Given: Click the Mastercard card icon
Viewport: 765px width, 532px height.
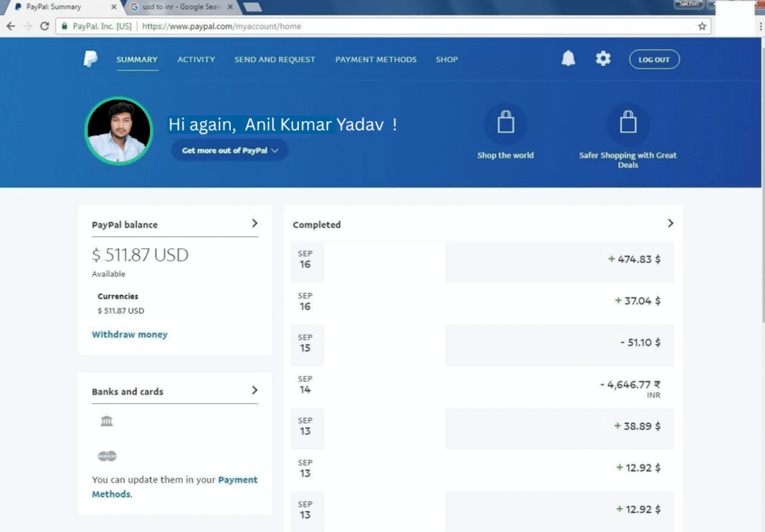Looking at the screenshot, I should (x=107, y=456).
